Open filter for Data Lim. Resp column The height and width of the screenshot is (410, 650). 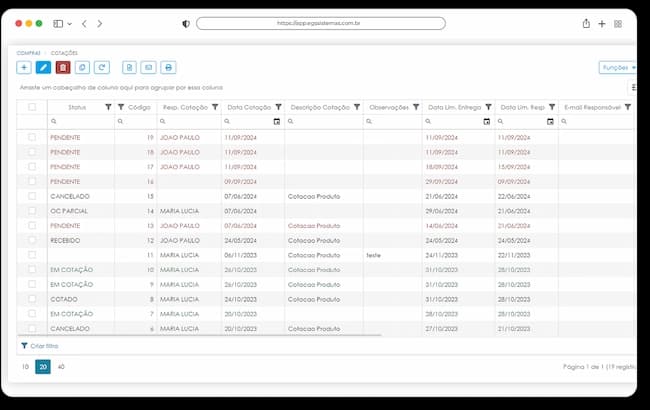point(552,107)
